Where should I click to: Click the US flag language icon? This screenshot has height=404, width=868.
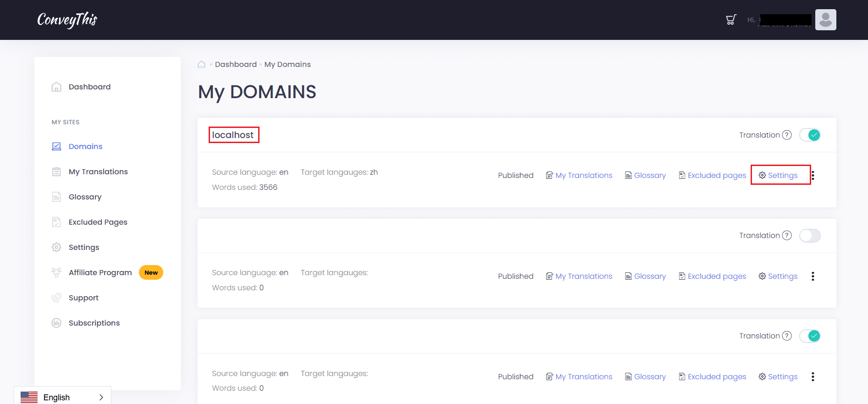point(29,397)
